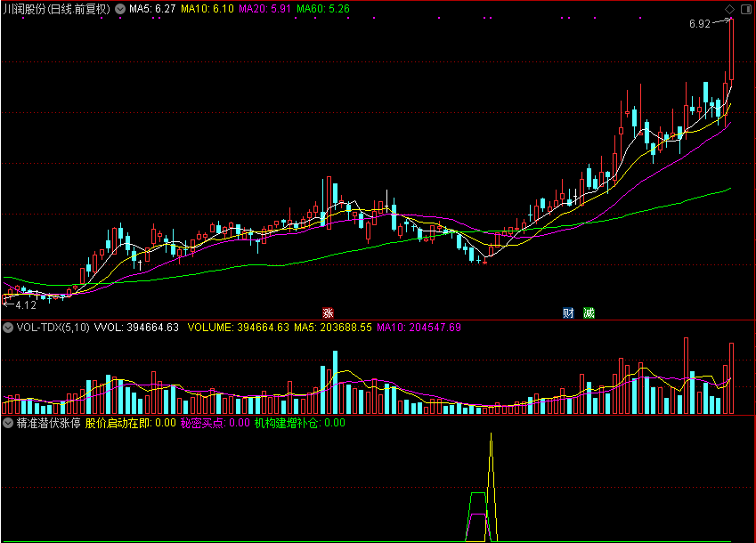
Task: Select the MA5: 6.27 label
Action: pos(152,9)
